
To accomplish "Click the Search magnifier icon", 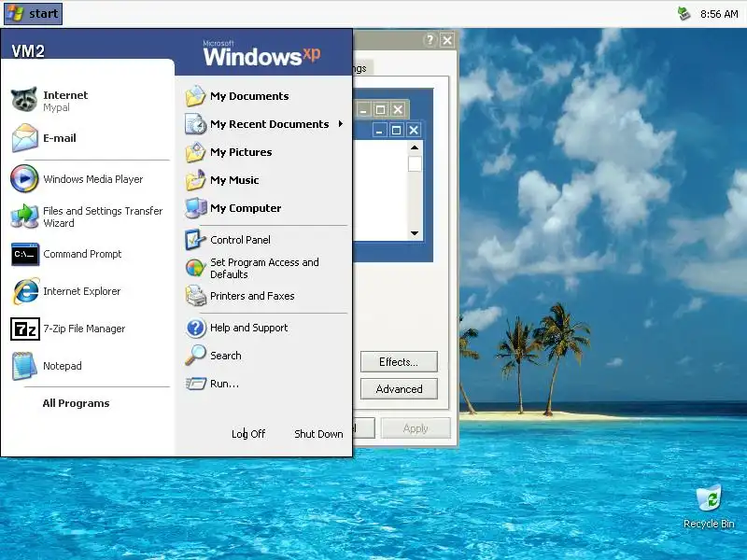I will tap(195, 356).
